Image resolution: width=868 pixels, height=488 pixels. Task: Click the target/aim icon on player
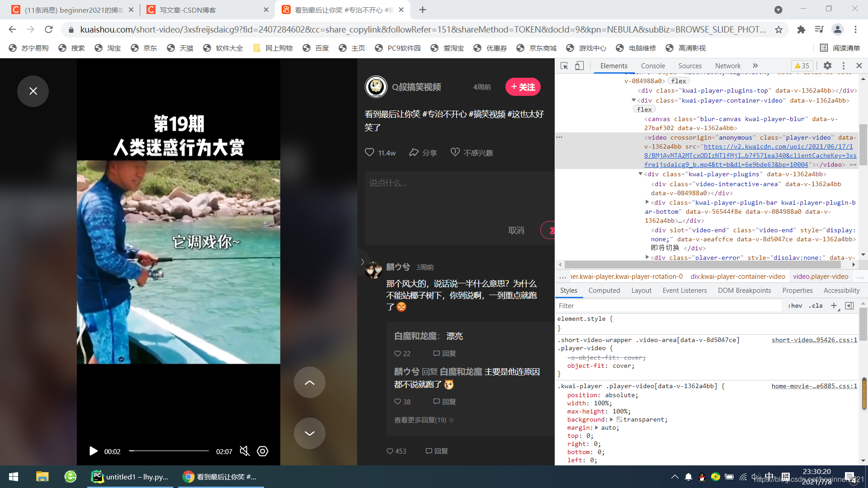pos(263,451)
